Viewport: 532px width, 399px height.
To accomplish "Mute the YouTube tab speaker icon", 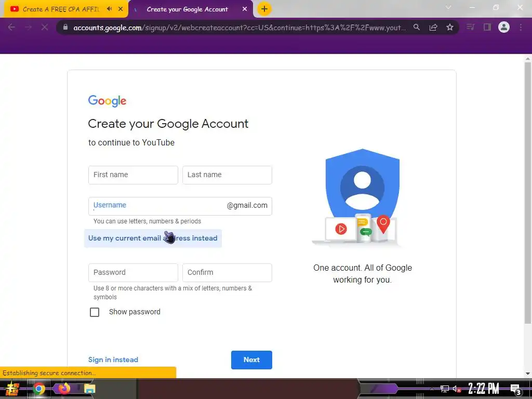I will (x=109, y=9).
